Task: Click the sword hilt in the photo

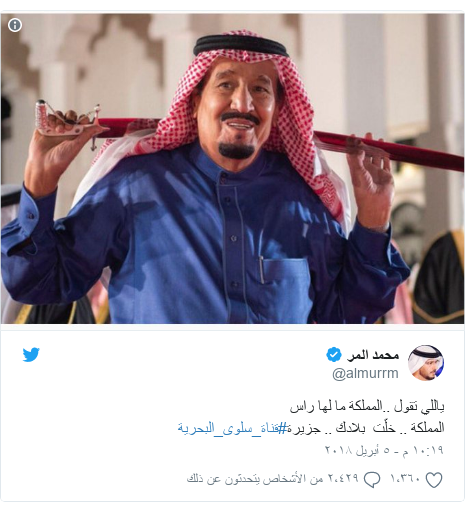Action: [68, 119]
